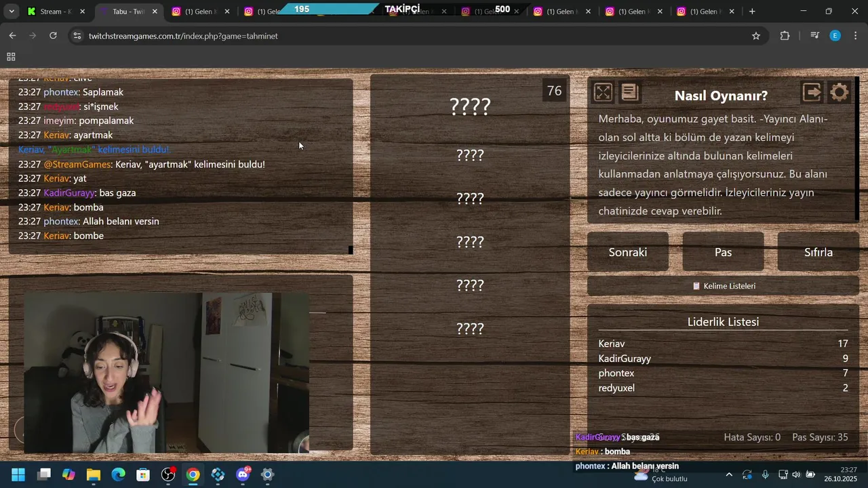Click chat message 'phontex: Allah belanı versin'
This screenshot has width=868, height=488.
(89, 222)
